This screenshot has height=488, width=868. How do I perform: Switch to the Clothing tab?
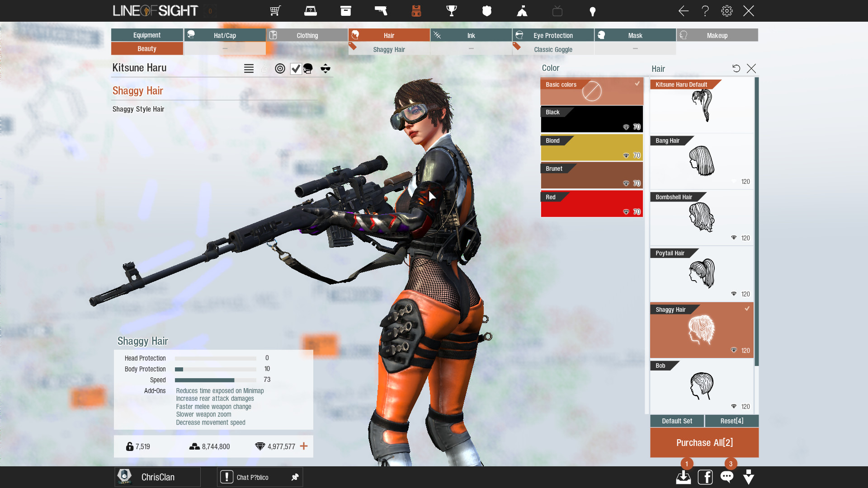[x=307, y=35]
